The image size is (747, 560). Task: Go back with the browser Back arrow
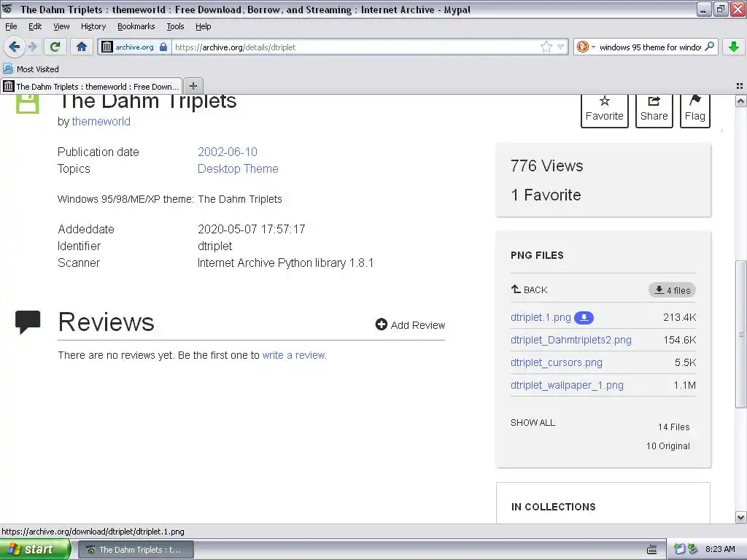15,47
